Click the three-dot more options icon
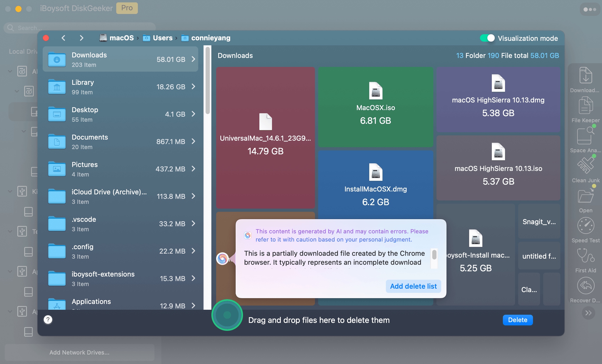Image resolution: width=602 pixels, height=364 pixels. tap(589, 9)
